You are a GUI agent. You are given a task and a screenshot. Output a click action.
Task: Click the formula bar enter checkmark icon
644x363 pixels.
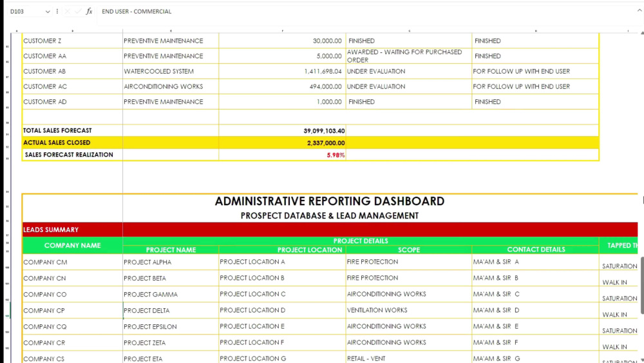tap(78, 12)
